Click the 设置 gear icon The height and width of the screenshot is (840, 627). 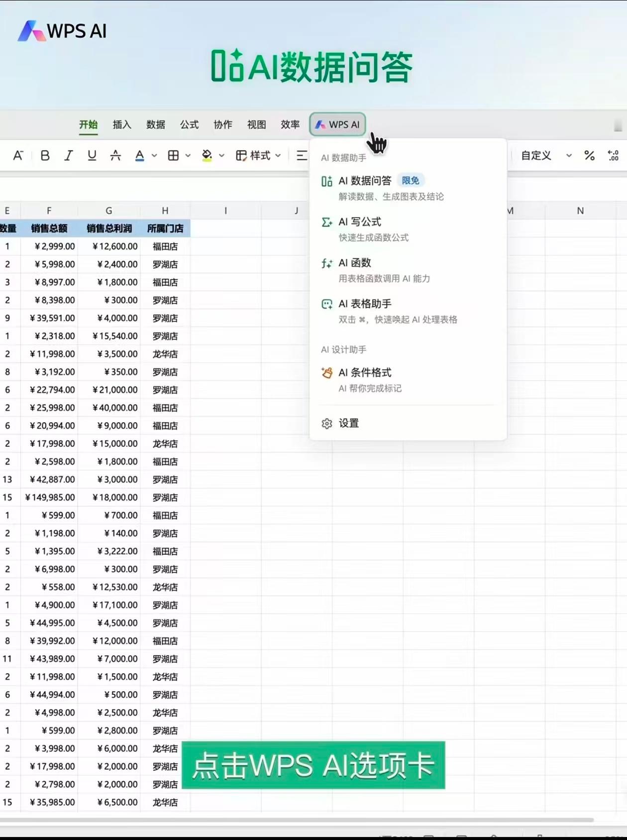coord(327,423)
